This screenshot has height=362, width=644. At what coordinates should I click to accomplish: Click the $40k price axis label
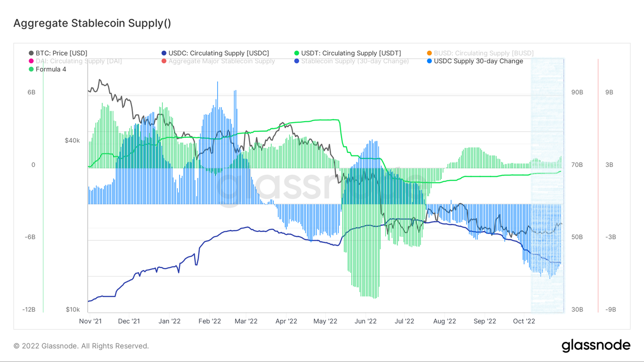click(72, 140)
